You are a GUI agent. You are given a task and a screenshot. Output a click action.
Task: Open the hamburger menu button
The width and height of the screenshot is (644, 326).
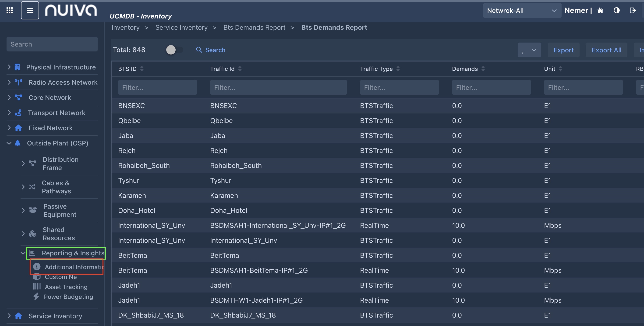click(x=30, y=10)
